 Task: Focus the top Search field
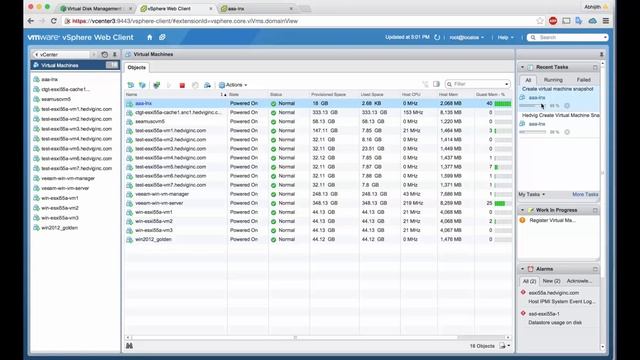(567, 37)
